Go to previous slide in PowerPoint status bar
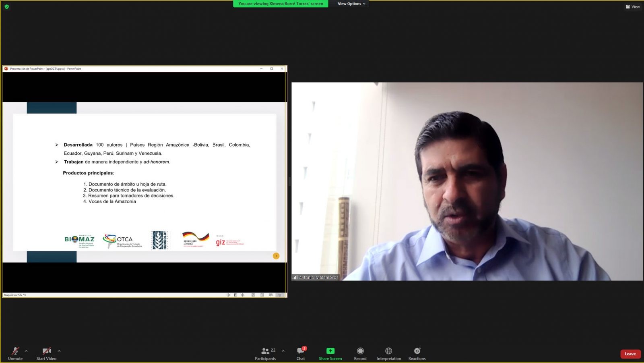Screen dimensions: 644x363 228,295
